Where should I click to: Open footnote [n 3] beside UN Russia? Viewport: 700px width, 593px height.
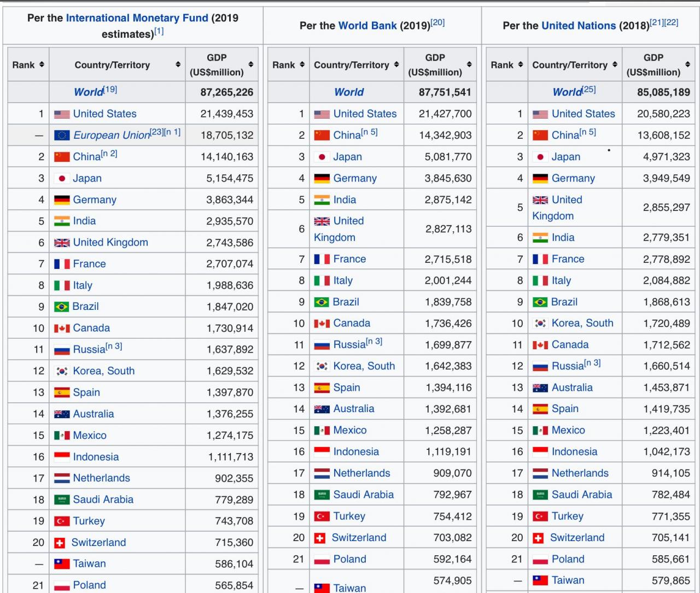click(592, 363)
